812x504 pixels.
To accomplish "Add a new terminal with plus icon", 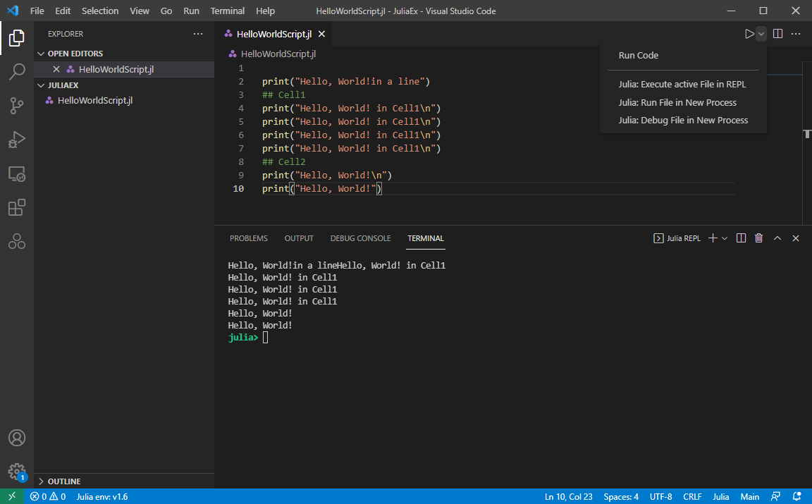I will pos(713,238).
